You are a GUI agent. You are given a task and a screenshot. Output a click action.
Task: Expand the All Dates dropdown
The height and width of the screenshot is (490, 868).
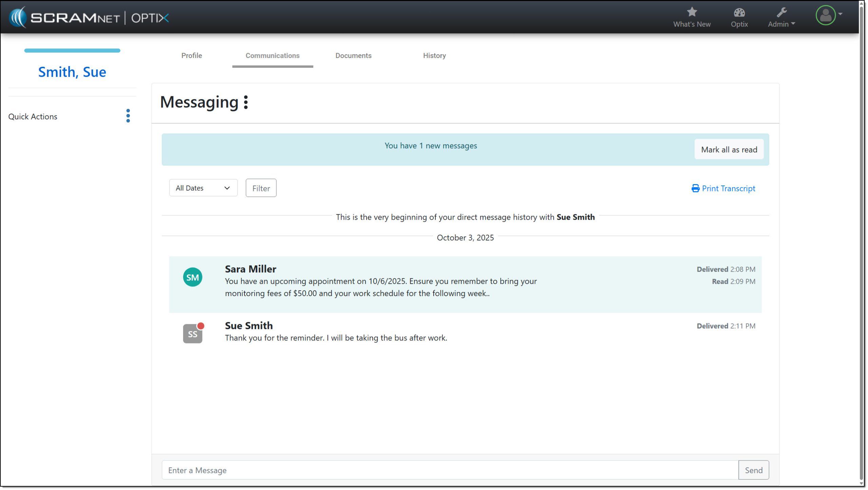tap(203, 188)
